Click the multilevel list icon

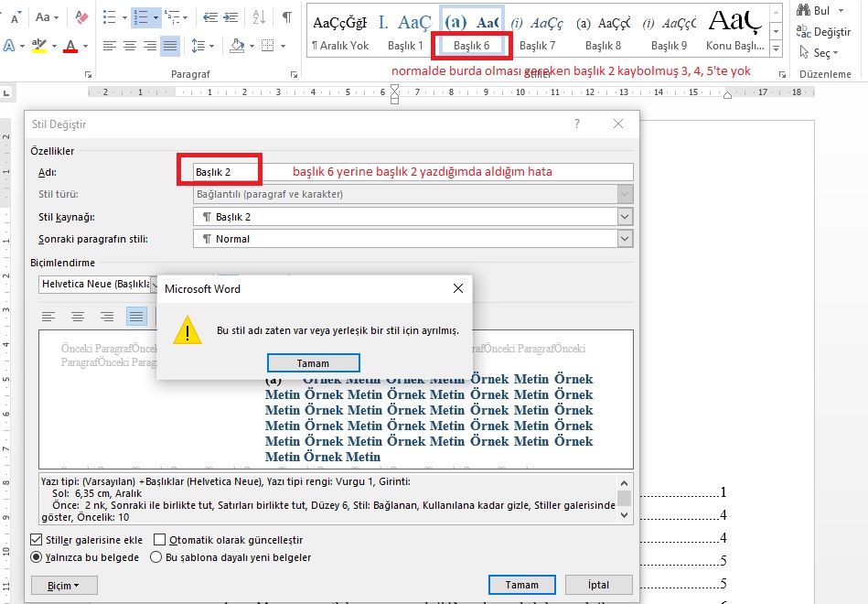pyautogui.click(x=173, y=17)
